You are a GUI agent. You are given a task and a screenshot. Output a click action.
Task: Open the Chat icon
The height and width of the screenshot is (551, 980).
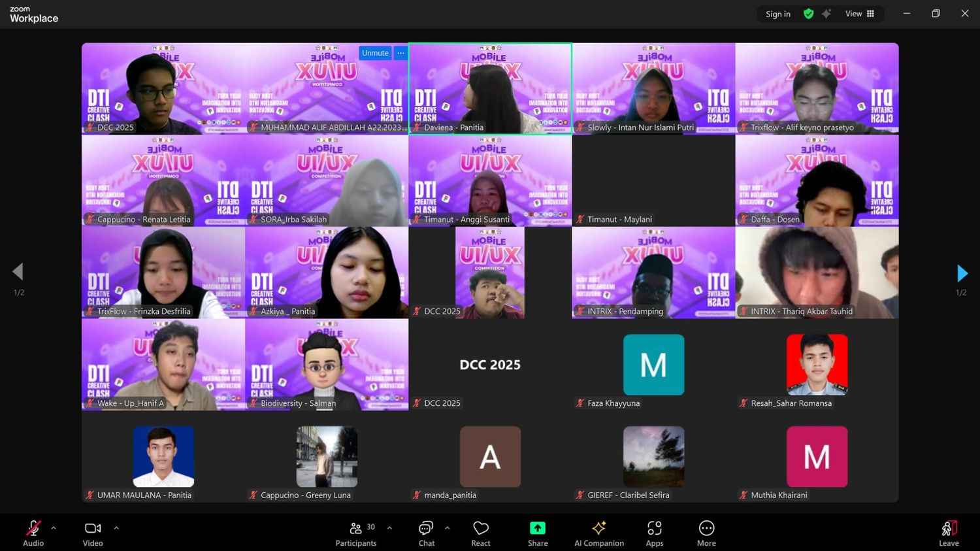tap(427, 528)
